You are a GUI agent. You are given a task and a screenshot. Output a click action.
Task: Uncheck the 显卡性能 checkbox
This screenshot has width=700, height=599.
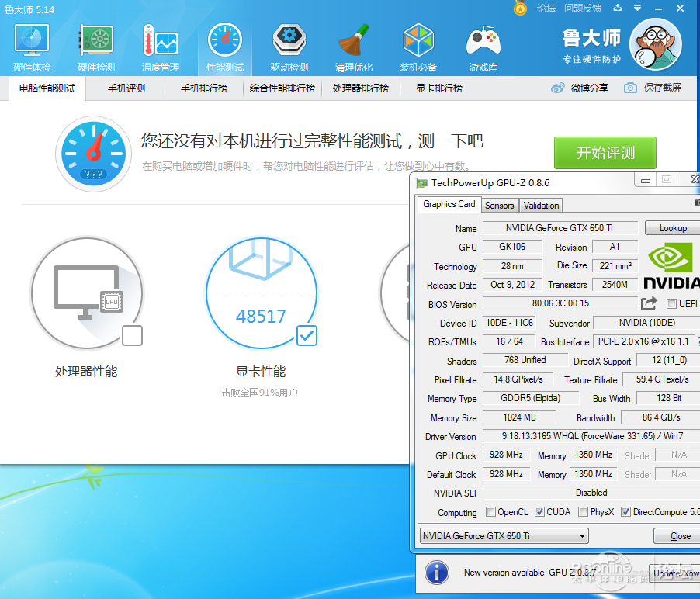(x=307, y=335)
